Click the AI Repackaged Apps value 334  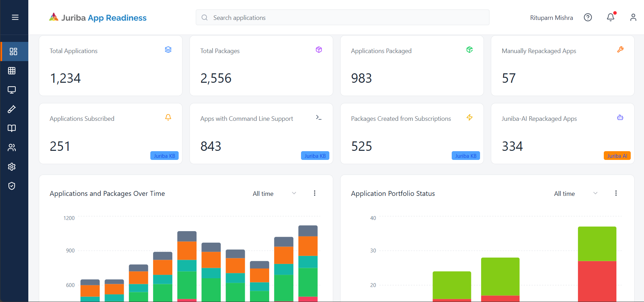(x=513, y=146)
